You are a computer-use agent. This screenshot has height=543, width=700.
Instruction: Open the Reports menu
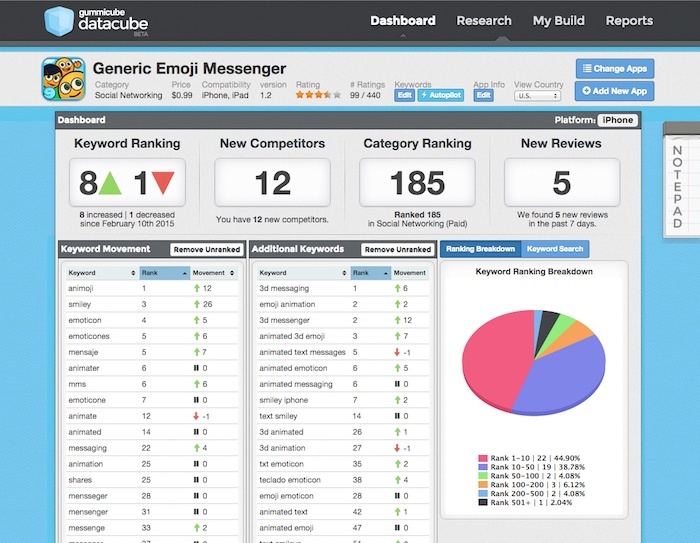629,21
